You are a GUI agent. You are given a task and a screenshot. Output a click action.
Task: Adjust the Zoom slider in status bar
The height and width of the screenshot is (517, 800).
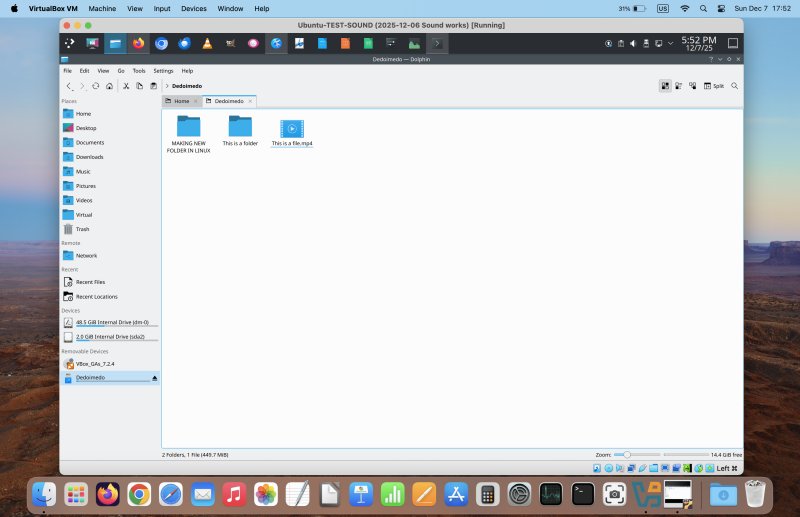[627, 454]
